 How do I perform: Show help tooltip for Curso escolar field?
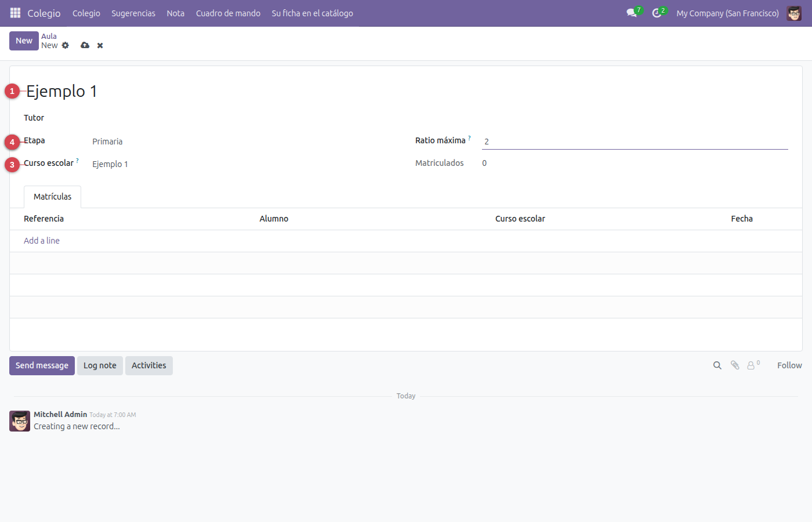[77, 160]
